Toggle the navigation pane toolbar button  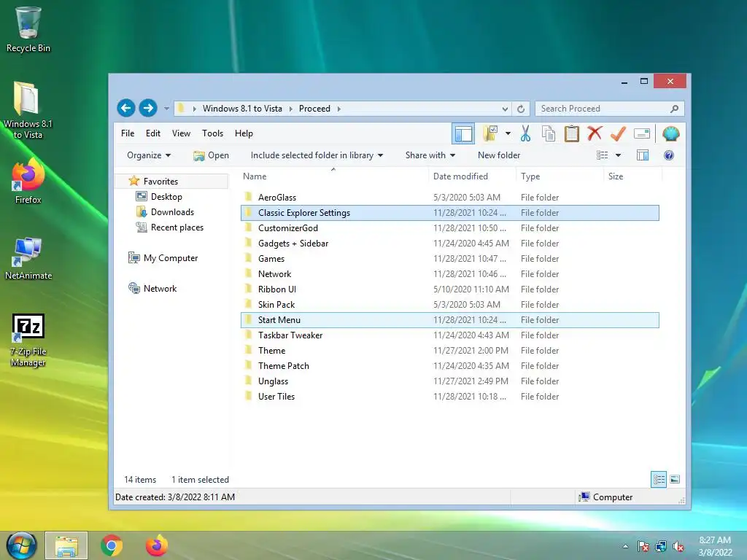pyautogui.click(x=463, y=134)
